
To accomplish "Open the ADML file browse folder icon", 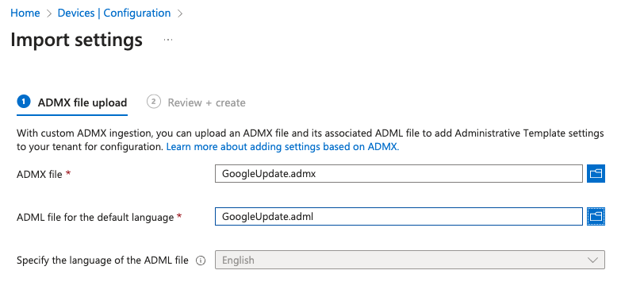I will click(x=596, y=216).
